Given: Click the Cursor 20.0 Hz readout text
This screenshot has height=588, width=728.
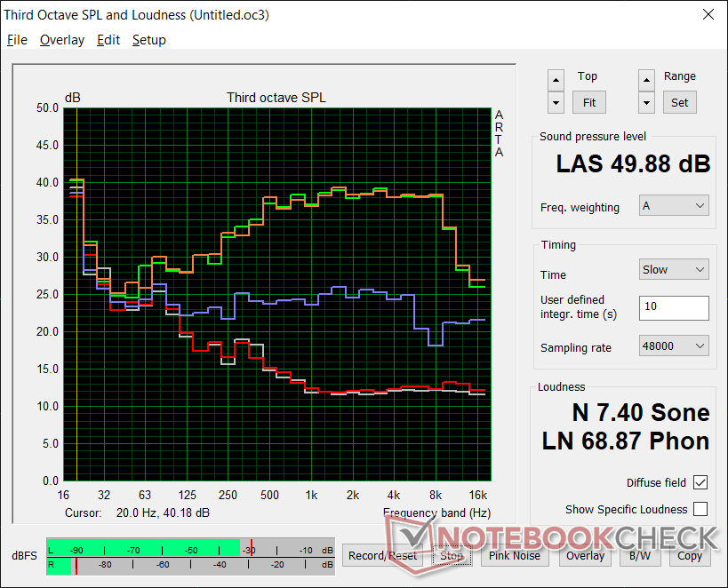Looking at the screenshot, I should coord(137,513).
